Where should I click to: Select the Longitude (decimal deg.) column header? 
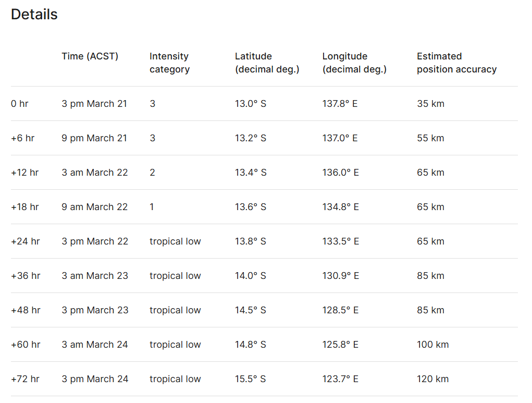coord(354,63)
